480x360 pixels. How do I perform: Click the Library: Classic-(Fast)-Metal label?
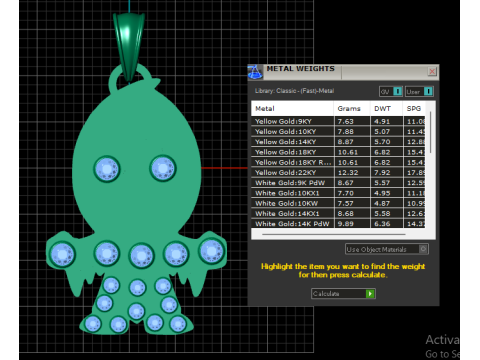coord(294,91)
